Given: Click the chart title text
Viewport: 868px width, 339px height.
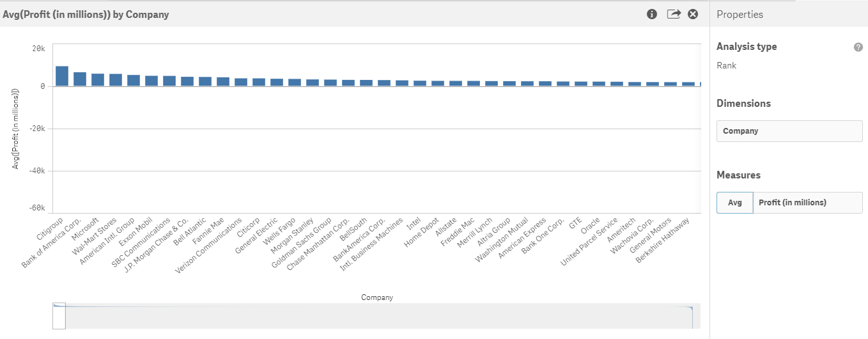Looking at the screenshot, I should point(86,14).
